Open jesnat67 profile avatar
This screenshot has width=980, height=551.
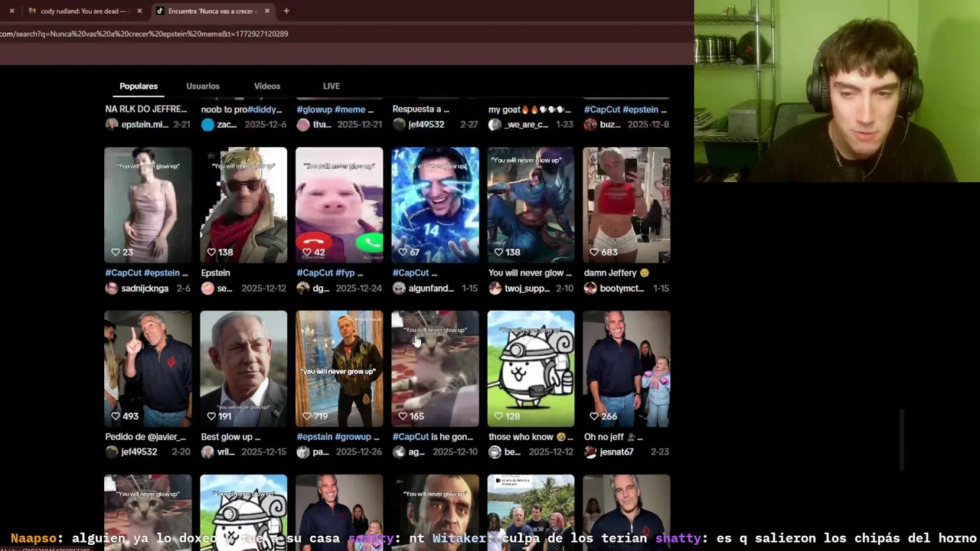point(590,452)
